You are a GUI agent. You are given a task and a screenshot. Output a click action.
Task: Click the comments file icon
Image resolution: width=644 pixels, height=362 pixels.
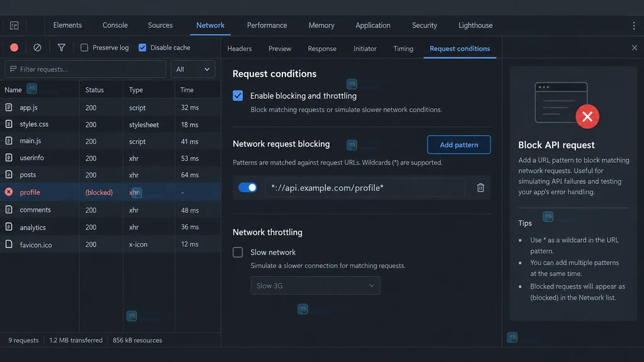click(9, 209)
